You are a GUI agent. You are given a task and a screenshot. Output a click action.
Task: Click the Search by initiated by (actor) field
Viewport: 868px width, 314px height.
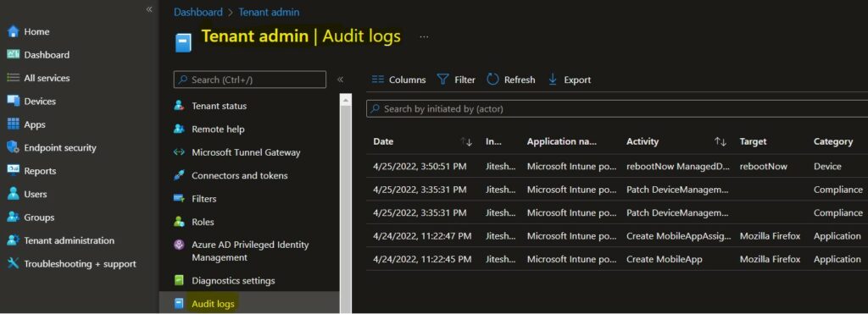click(617, 109)
